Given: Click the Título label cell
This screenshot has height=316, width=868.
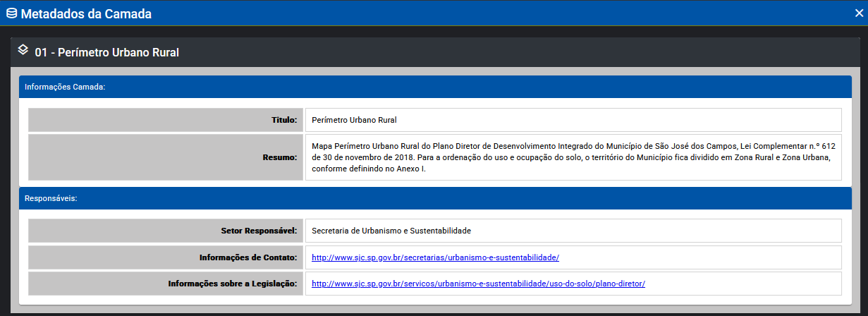Looking at the screenshot, I should pos(281,120).
